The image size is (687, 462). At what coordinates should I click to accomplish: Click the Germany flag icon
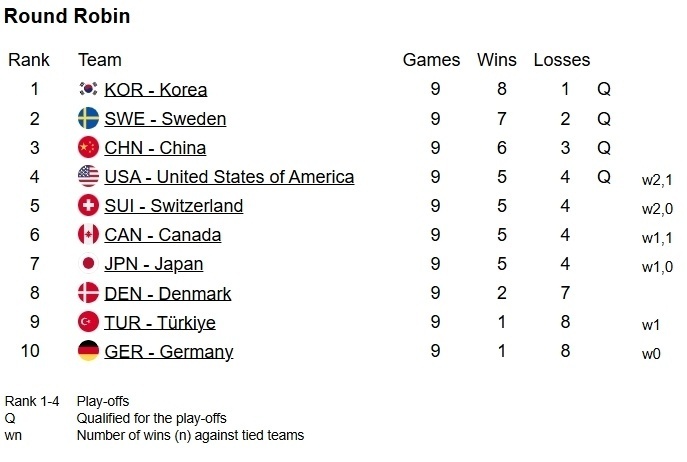pyautogui.click(x=88, y=352)
